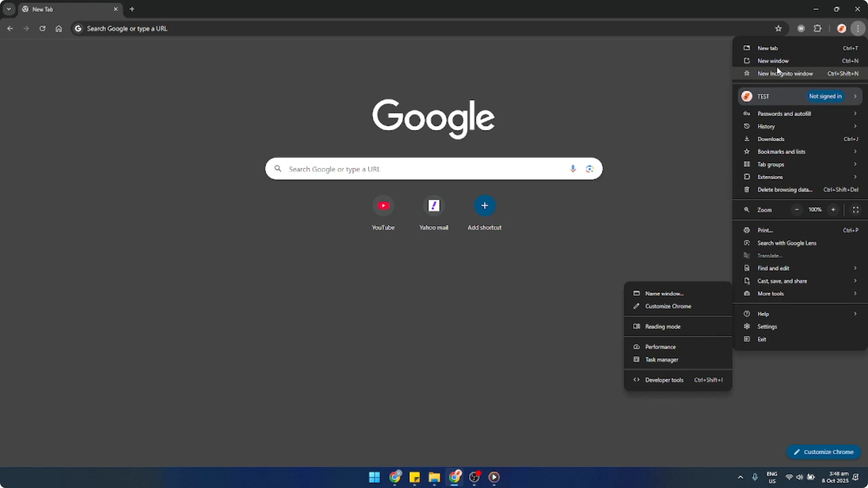
Task: Expand the TEST profile submenu
Action: [800, 96]
